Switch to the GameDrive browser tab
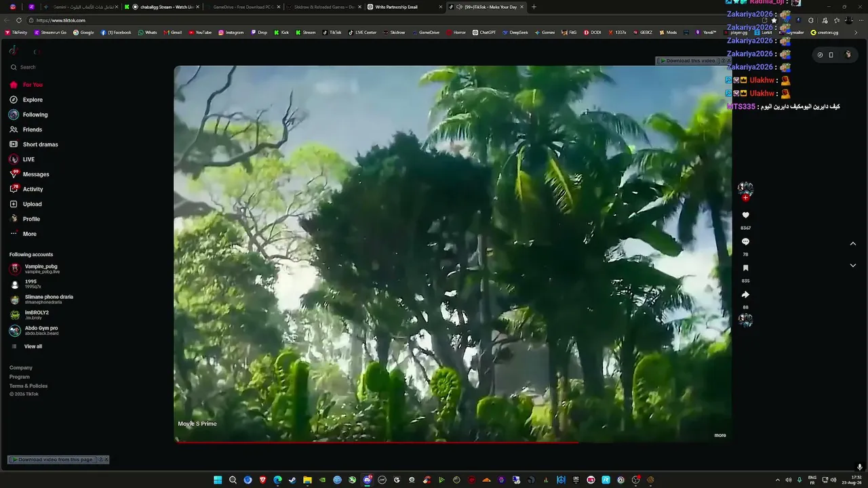The width and height of the screenshot is (868, 488). click(243, 7)
